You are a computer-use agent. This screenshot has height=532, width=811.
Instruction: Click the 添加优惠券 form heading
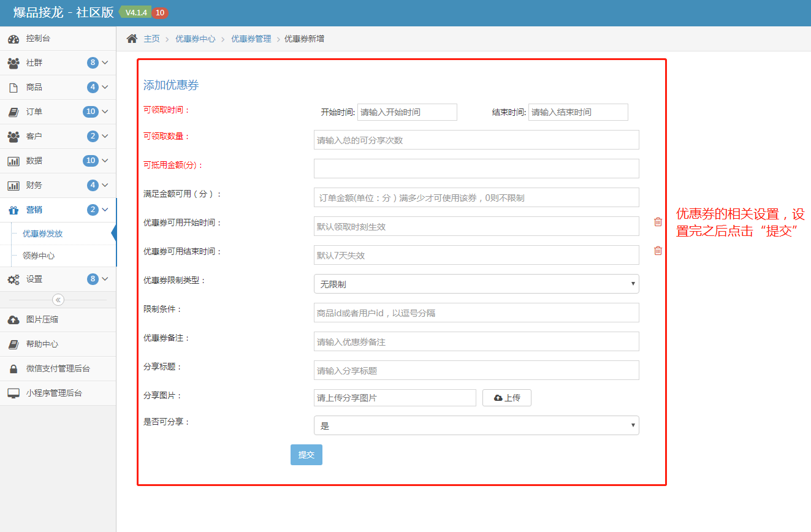(171, 85)
